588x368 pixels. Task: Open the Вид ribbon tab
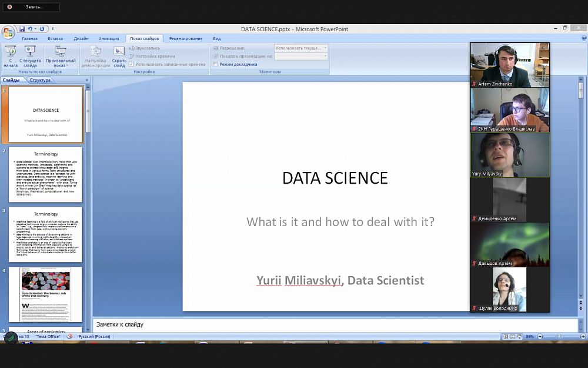pyautogui.click(x=217, y=38)
